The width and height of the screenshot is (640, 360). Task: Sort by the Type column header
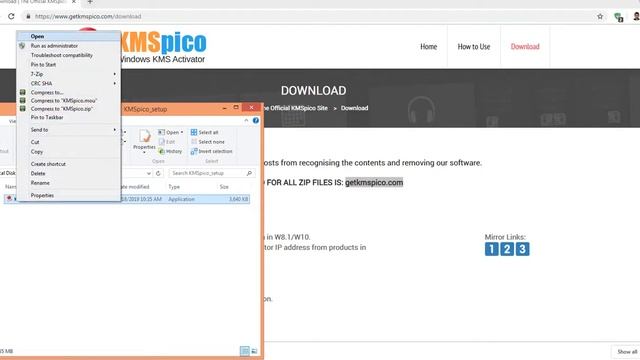point(174,187)
